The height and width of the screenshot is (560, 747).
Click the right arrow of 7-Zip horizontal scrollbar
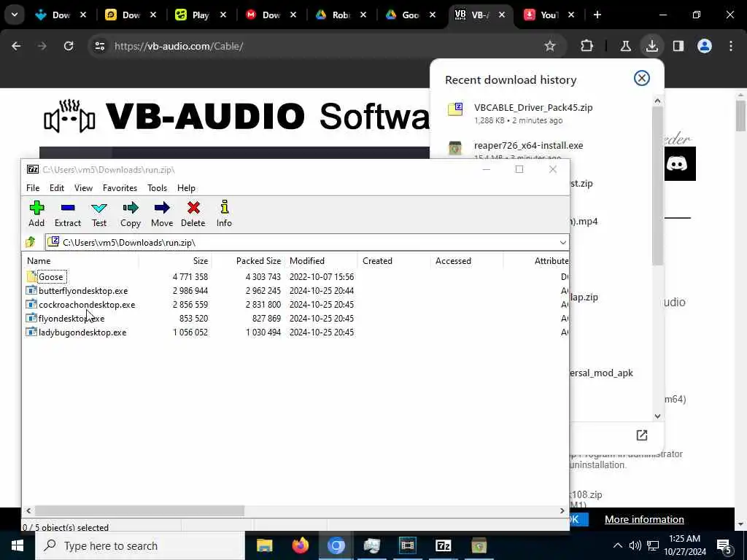coord(562,510)
